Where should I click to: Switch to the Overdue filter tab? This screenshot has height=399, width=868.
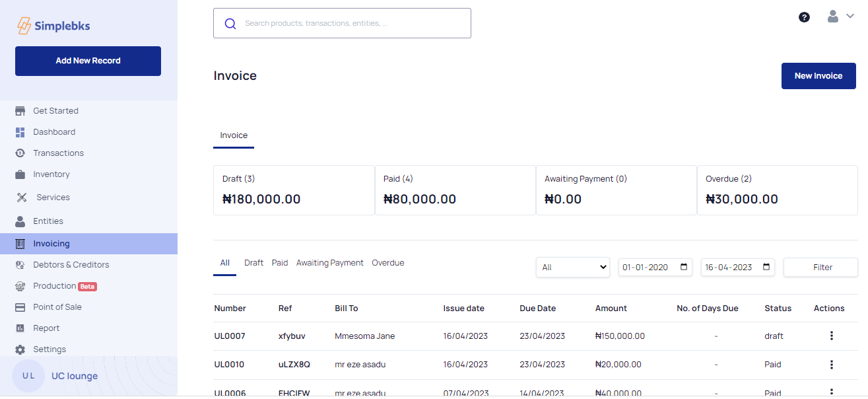tap(388, 263)
